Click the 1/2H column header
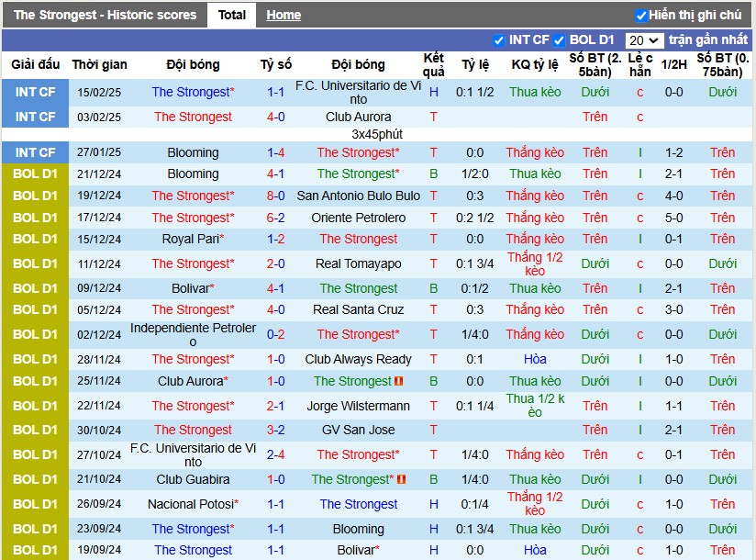Screen dimensions: 756x560 tap(673, 64)
